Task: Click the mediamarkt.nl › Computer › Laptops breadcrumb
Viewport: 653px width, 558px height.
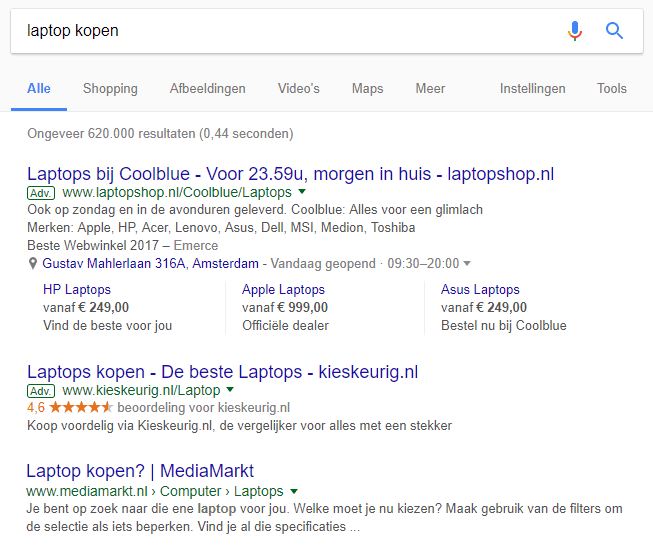Action: pyautogui.click(x=155, y=491)
